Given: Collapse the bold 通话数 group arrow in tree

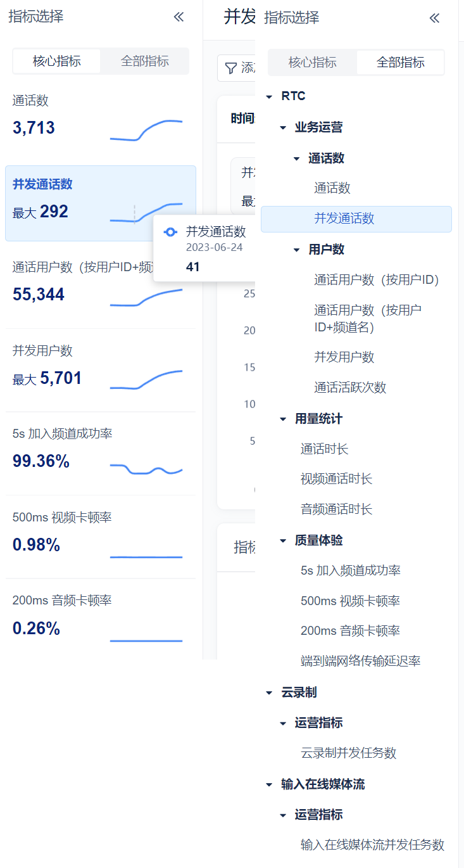Looking at the screenshot, I should point(296,158).
